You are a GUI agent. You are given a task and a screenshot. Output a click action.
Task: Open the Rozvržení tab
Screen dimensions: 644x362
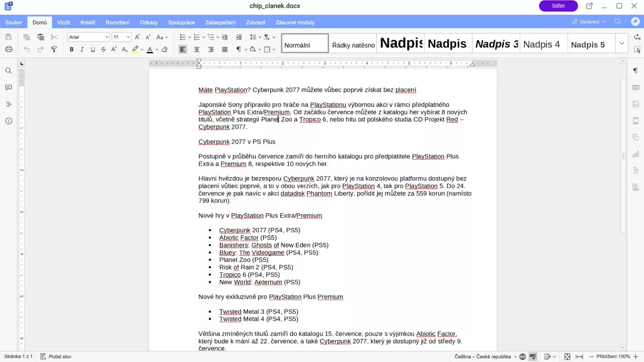[x=117, y=22]
